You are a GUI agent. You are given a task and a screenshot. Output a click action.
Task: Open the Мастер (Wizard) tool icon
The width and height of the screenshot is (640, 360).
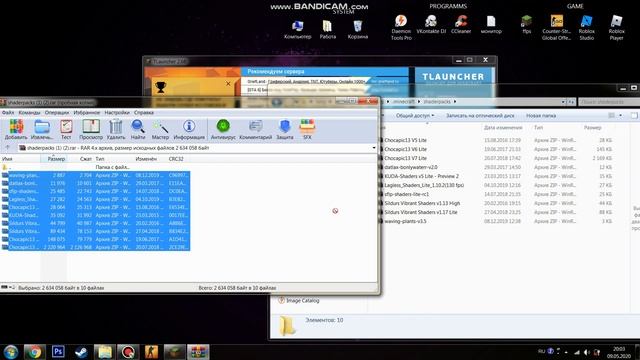coord(160,129)
